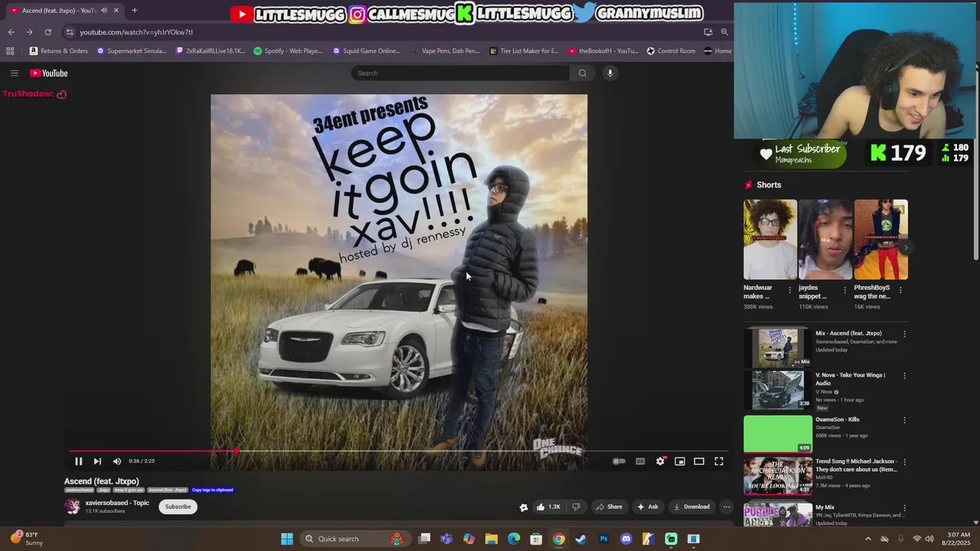
Task: Like the video with thumbs up
Action: (548, 507)
